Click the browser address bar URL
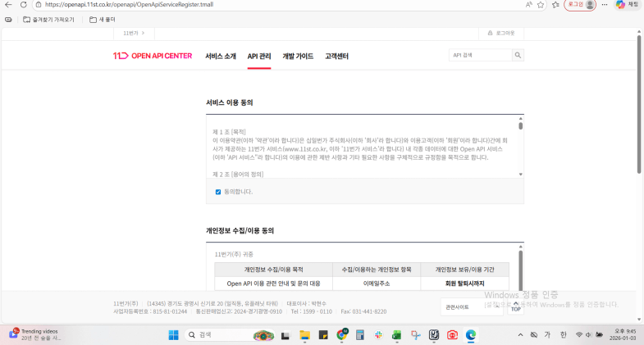This screenshot has height=345, width=644. 129,5
